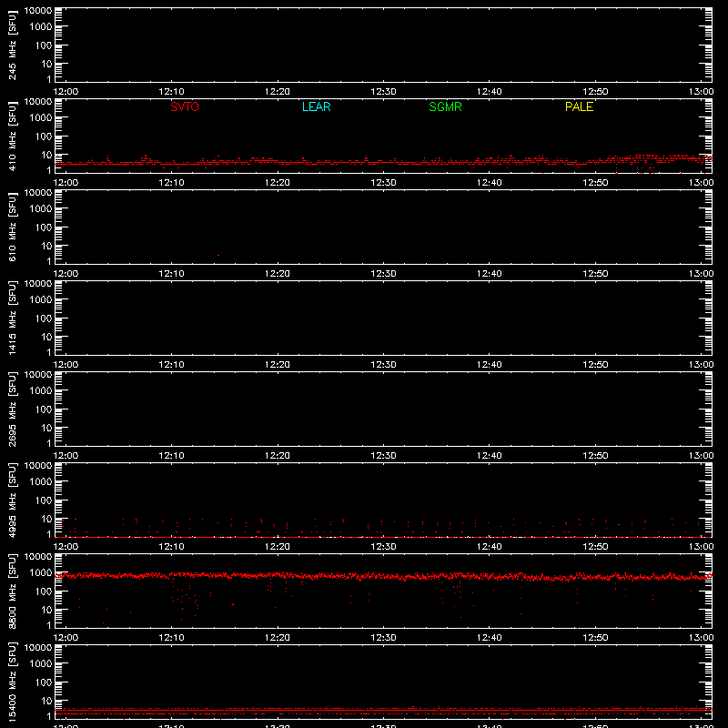Click 12:30 tick label under 1415 MHz panel
Screen dimensions: 728x728
coord(383,365)
